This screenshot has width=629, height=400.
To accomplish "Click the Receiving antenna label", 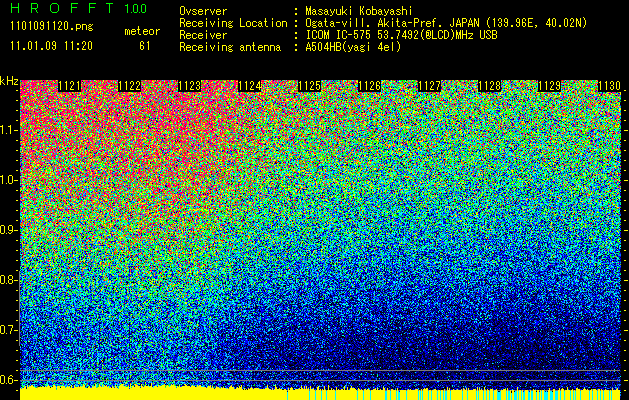I will coord(230,47).
